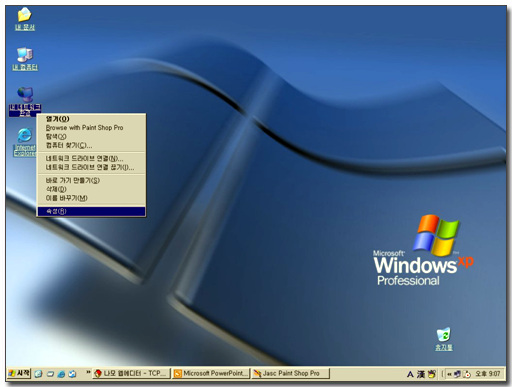Screen dimensions: 512x387
Task: Expand quick launch overflow chevron
Action: coord(88,372)
